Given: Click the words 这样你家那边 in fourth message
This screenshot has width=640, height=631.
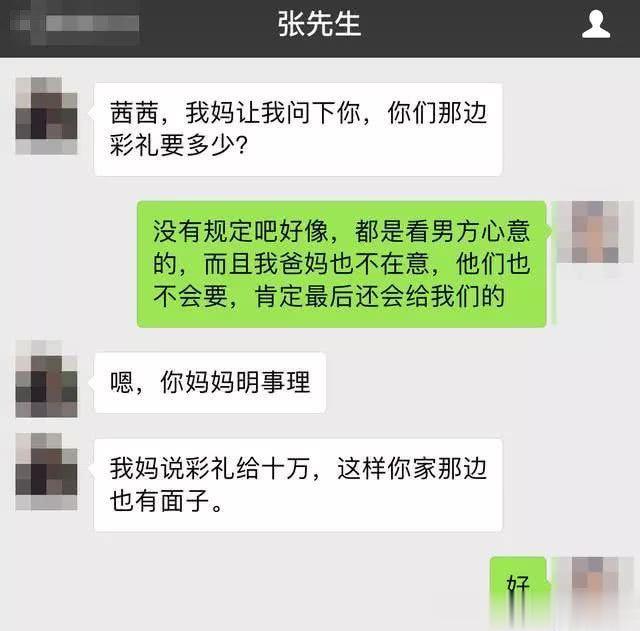Looking at the screenshot, I should [412, 469].
